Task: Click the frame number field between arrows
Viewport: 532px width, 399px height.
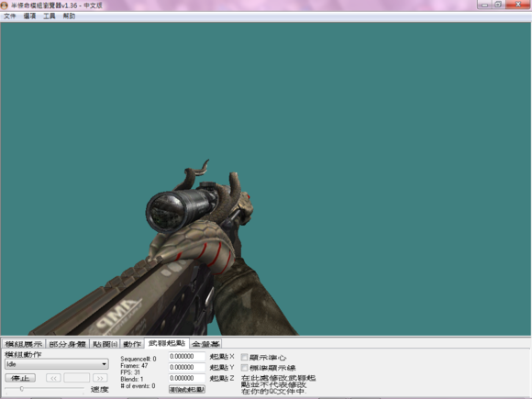Action: [77, 378]
